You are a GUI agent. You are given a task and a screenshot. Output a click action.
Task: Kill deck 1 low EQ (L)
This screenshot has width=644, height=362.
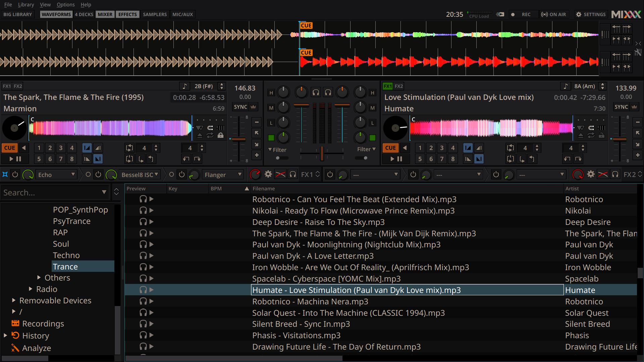coord(271,123)
